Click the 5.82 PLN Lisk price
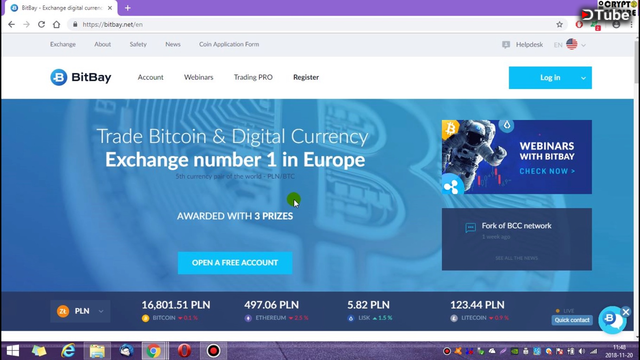This screenshot has width=640, height=360. point(368,305)
